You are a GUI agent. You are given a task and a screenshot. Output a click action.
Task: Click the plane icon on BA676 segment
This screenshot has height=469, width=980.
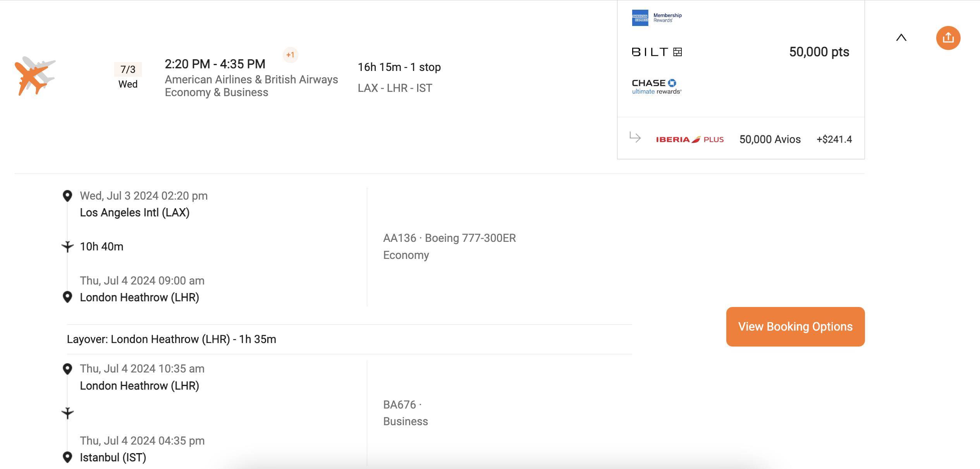click(67, 413)
